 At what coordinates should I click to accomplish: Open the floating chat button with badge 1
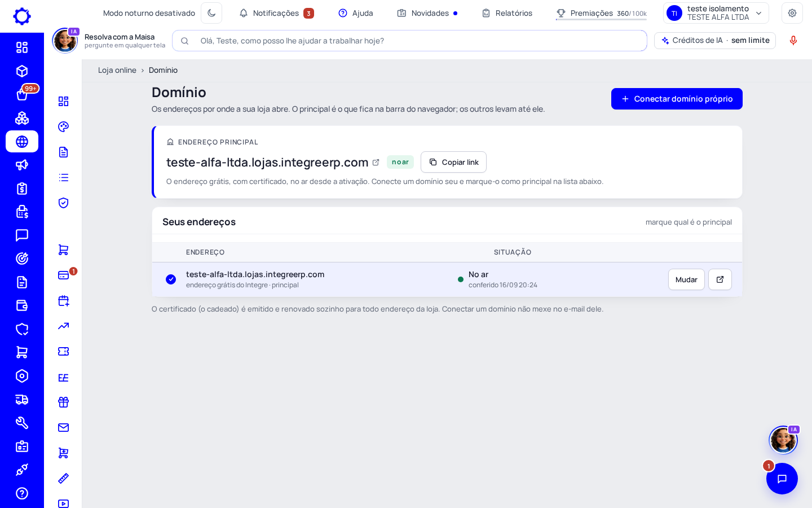(782, 479)
